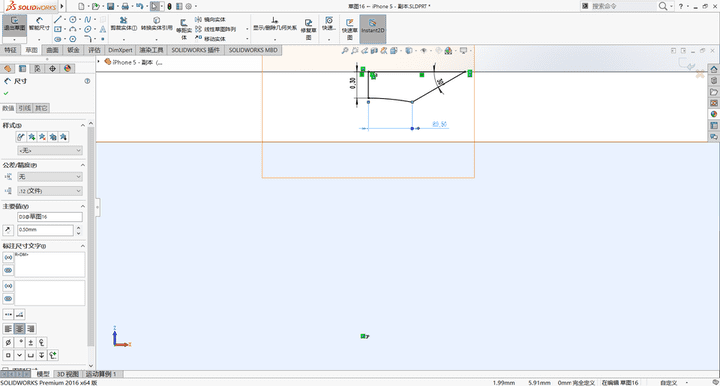Viewport: 720px width, 386px height.
Task: Insert the diameter symbol
Action: [8, 342]
